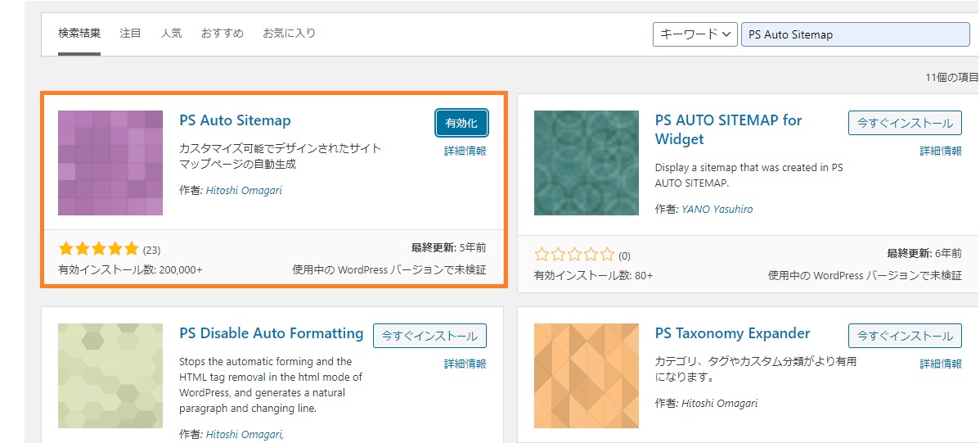Viewport: 980px width, 443px height.
Task: Click the orange triangle plugin thumbnail
Action: [587, 375]
